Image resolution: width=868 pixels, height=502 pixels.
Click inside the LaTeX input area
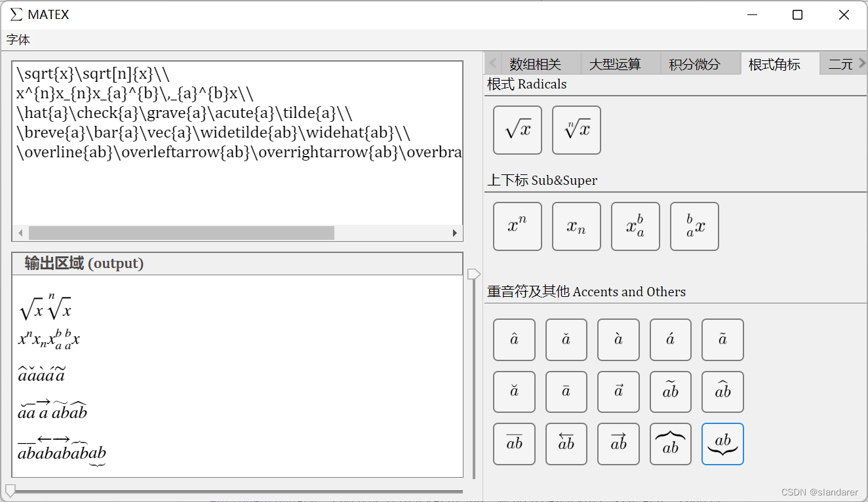237,143
